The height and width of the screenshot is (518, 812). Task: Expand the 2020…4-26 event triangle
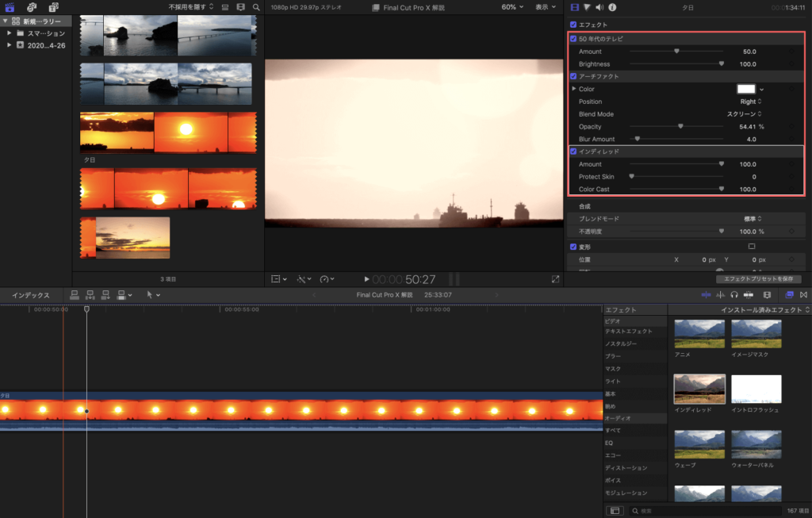click(x=9, y=45)
